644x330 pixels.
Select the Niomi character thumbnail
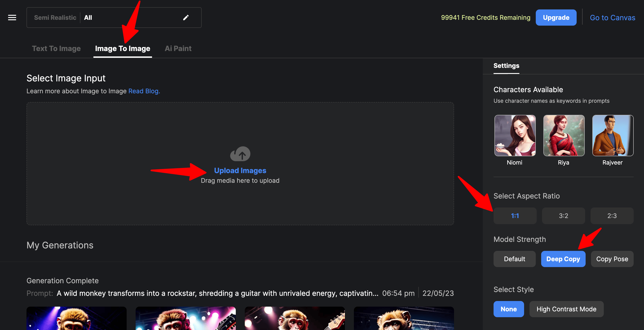coord(515,135)
